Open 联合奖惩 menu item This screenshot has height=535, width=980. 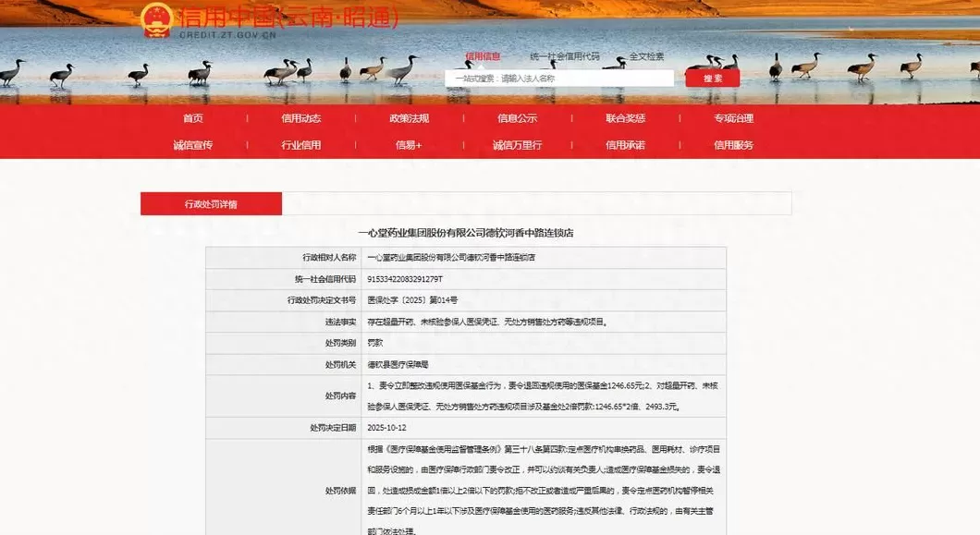click(x=625, y=118)
